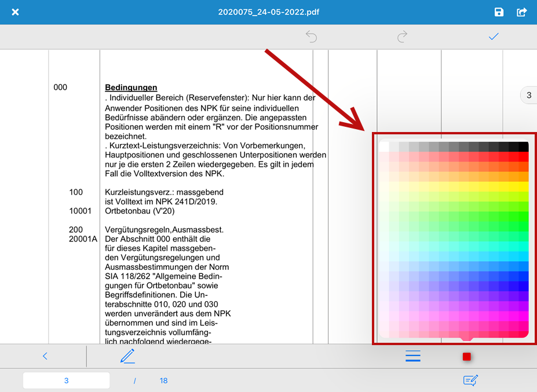The height and width of the screenshot is (392, 537).
Task: Choose saturated blue in the color grid
Action: point(523,286)
